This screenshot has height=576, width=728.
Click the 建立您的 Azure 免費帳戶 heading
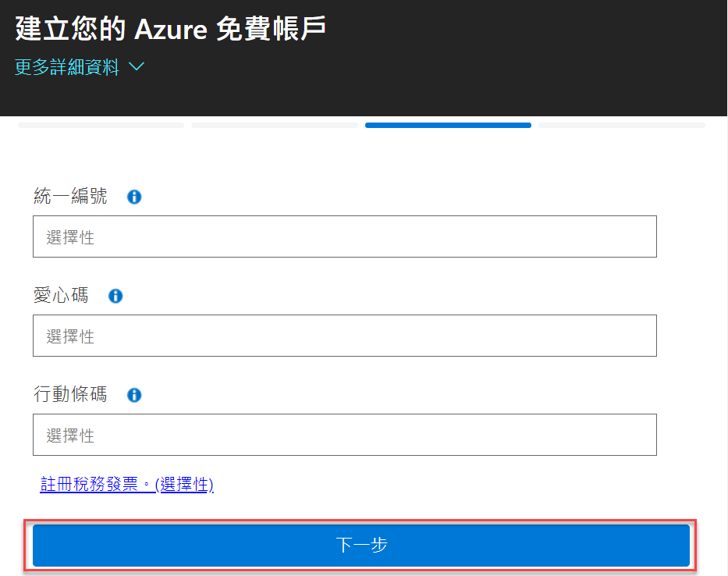tap(170, 29)
